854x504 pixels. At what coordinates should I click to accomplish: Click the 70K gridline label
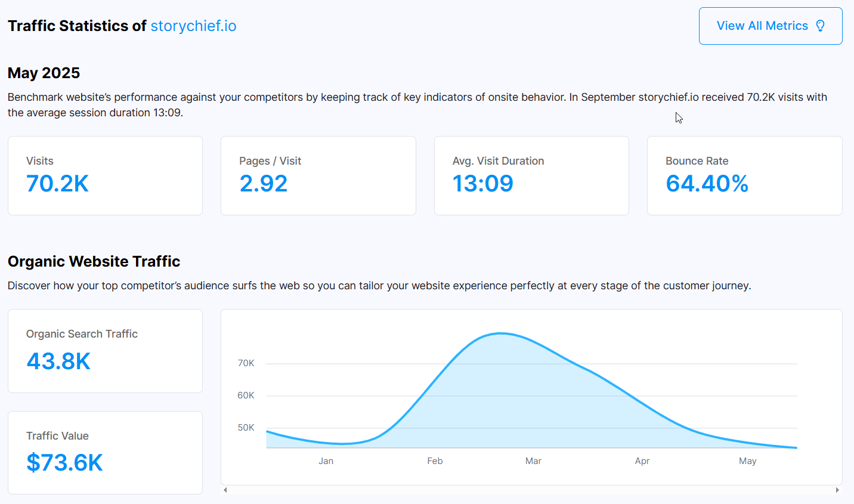[246, 363]
